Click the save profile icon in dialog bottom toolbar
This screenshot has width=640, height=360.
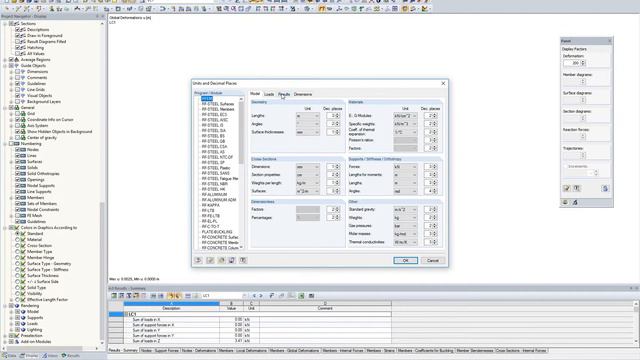[232, 260]
